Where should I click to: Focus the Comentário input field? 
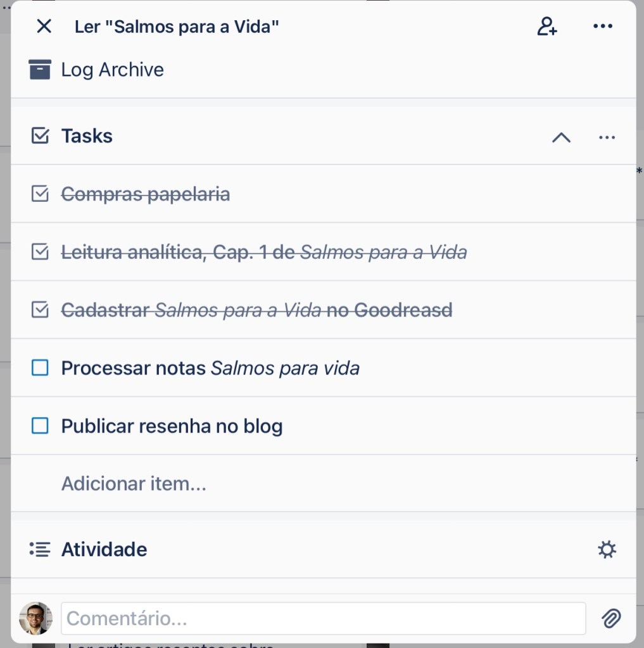(323, 618)
